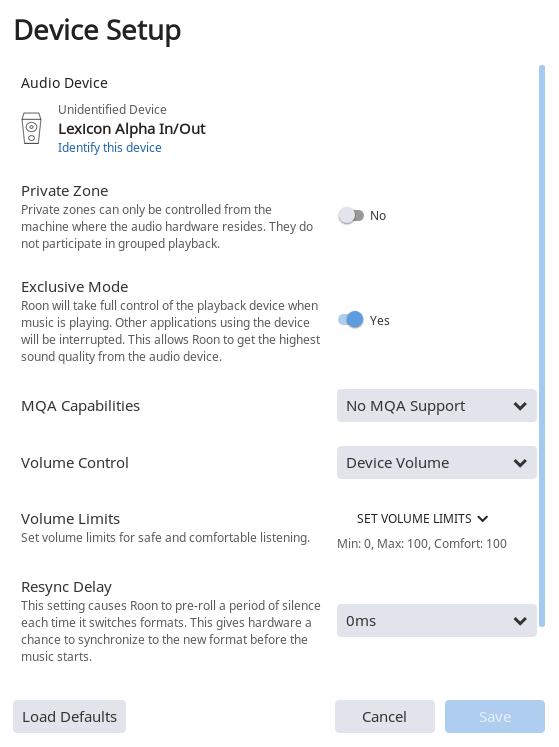Viewport: 559px width, 747px height.
Task: Click Identify this device link
Action: pyautogui.click(x=110, y=148)
